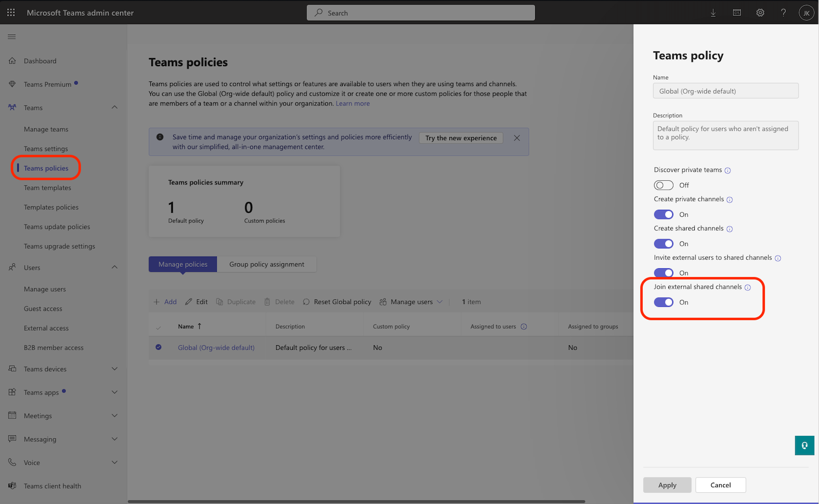Screen dimensions: 819x504
Task: Click the Teams apps icon
Action: [12, 392]
